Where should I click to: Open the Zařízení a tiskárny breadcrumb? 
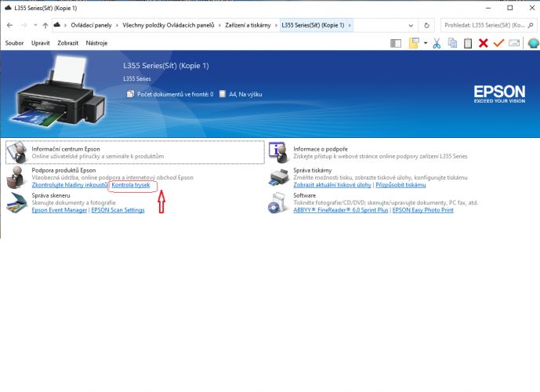[x=248, y=25]
